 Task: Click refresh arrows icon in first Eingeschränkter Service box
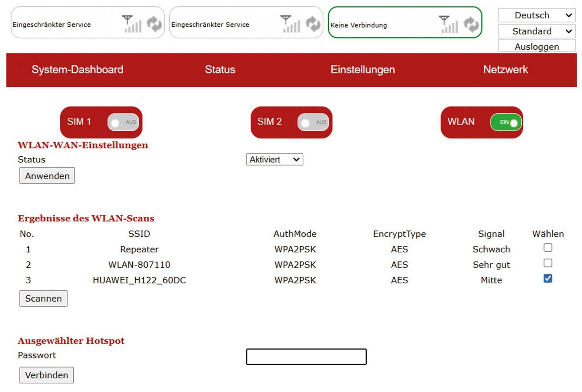(x=154, y=24)
